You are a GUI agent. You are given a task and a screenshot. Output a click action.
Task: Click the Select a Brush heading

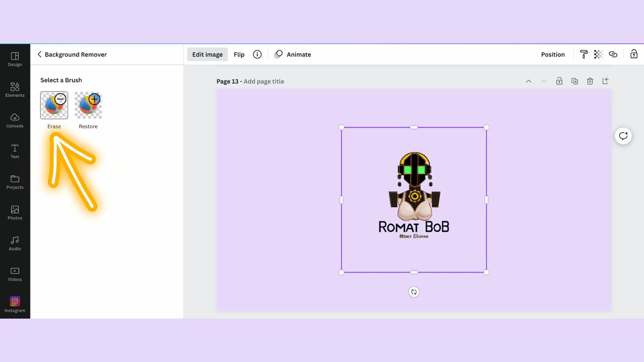tap(61, 80)
